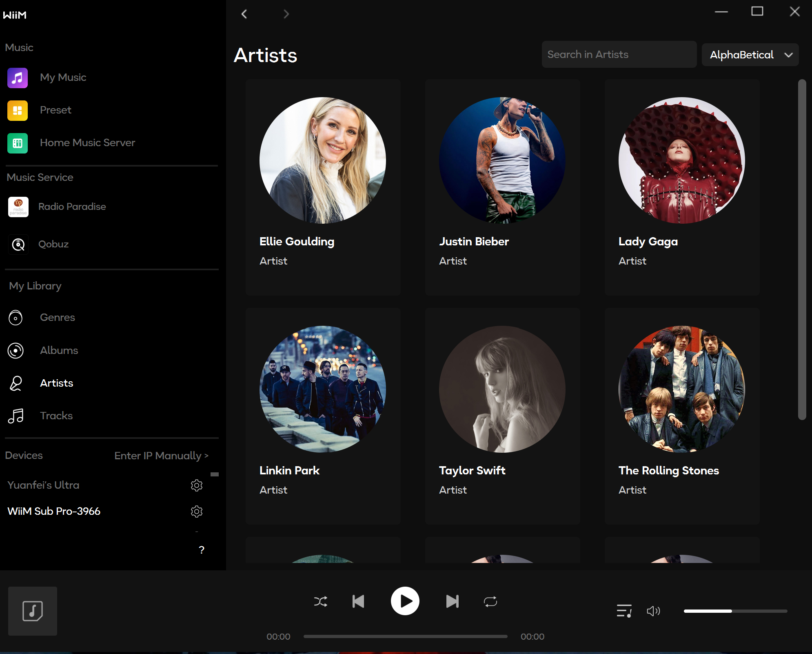Go to the Tracks library section
Screen dimensions: 812x654
pos(56,416)
